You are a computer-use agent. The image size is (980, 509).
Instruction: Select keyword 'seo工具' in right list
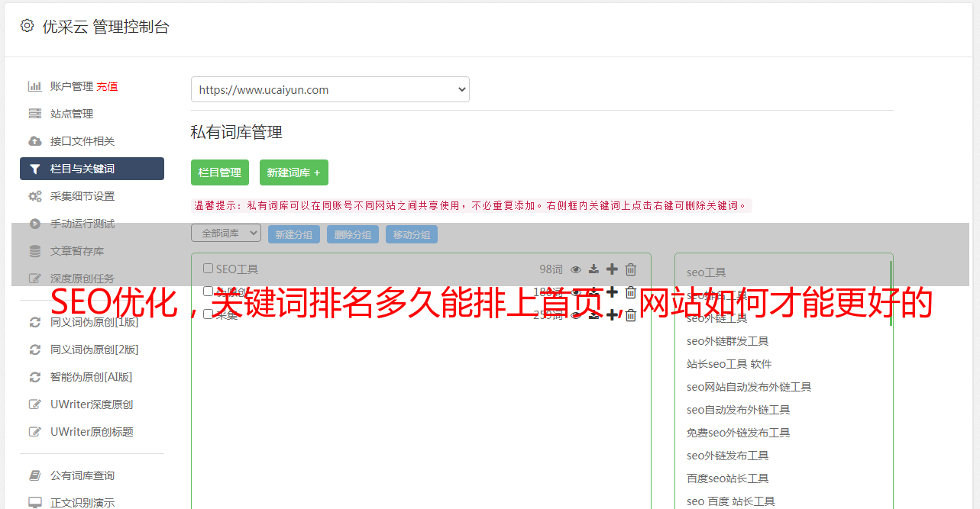707,272
